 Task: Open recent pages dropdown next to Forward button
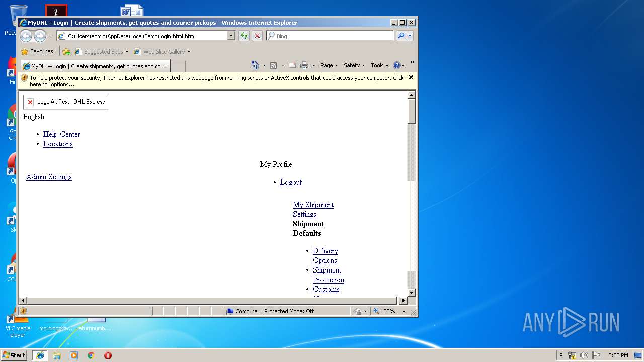pyautogui.click(x=51, y=36)
